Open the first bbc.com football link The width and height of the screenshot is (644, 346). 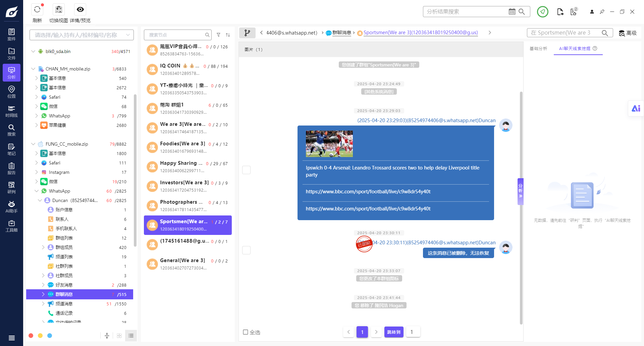click(368, 192)
